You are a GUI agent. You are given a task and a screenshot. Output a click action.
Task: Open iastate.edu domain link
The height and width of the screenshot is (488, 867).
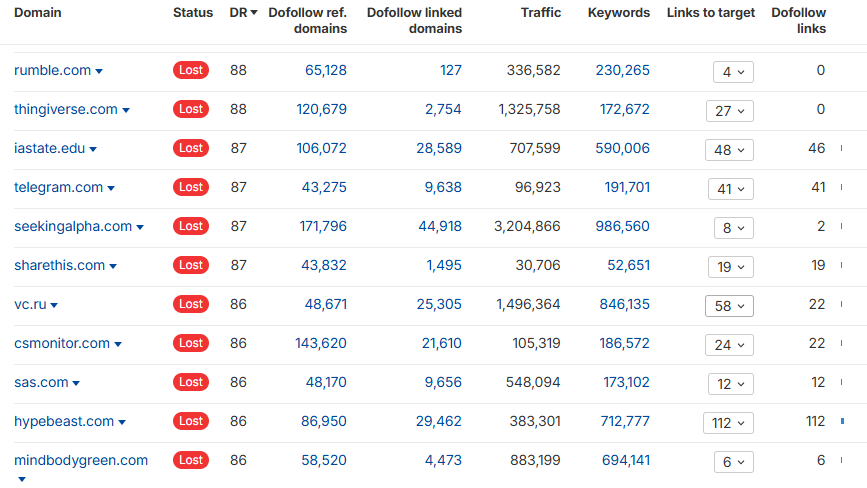click(x=50, y=148)
